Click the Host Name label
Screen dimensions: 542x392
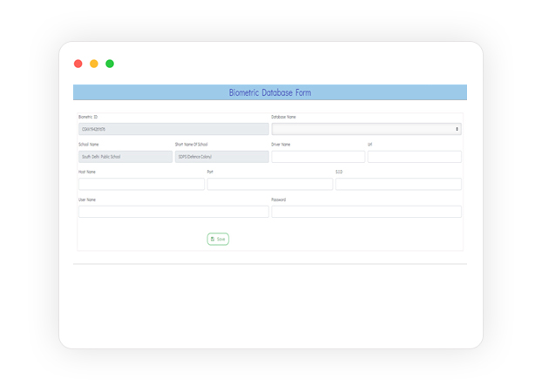(x=87, y=172)
